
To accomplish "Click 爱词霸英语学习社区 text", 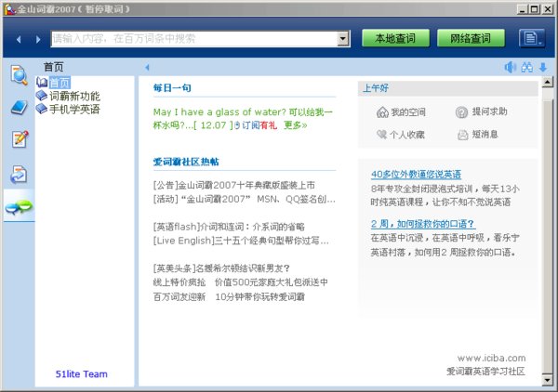I will coord(485,372).
